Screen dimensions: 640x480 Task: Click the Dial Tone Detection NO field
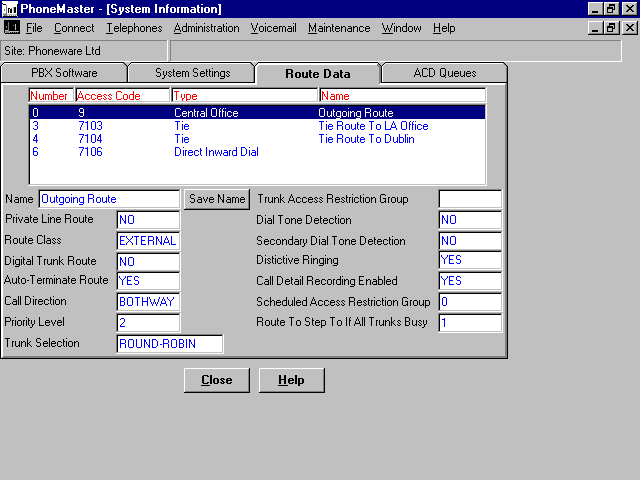470,220
